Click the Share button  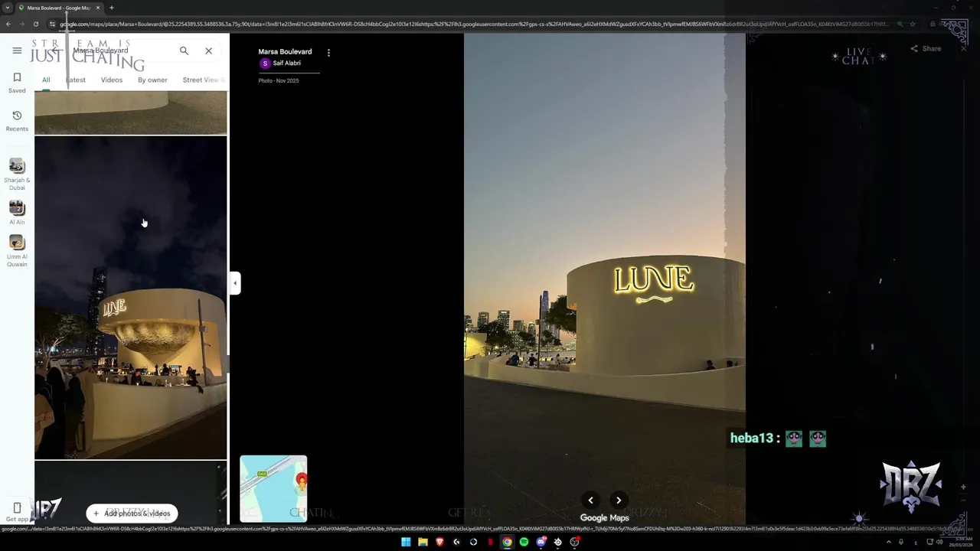pos(926,48)
